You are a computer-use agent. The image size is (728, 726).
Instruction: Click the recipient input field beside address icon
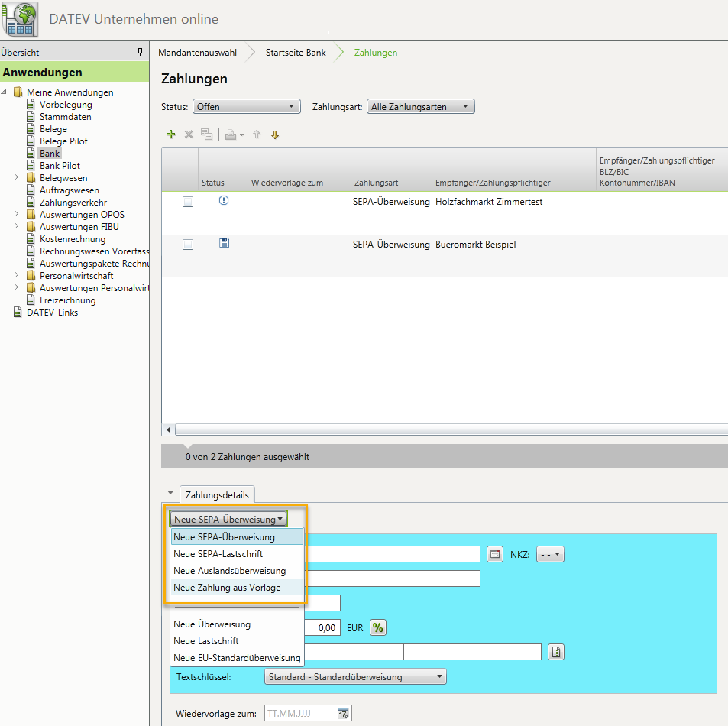pyautogui.click(x=393, y=554)
